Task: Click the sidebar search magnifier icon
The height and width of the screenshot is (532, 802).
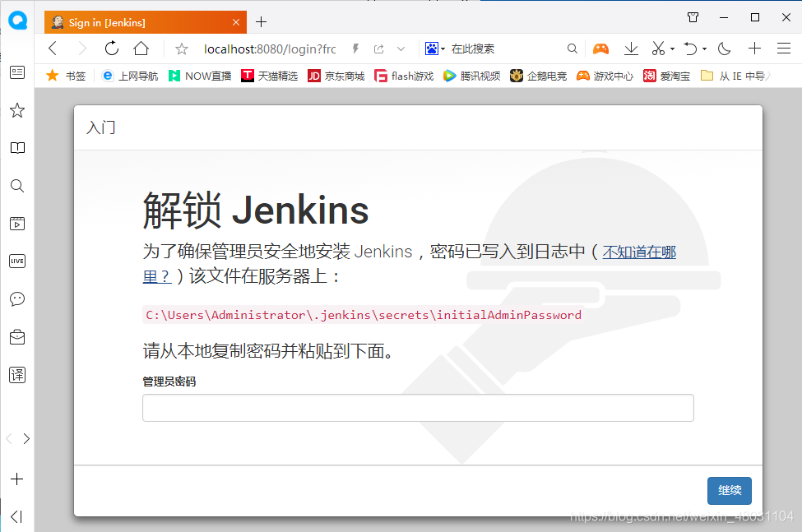Action: point(17,186)
